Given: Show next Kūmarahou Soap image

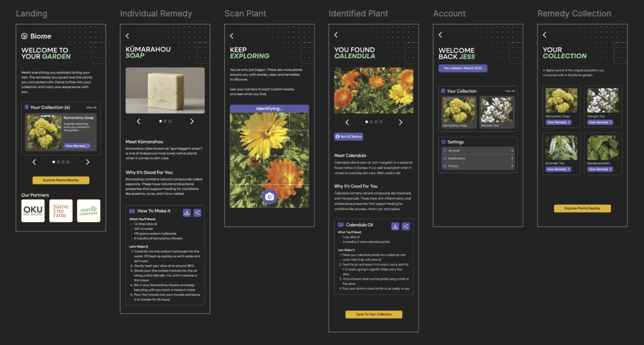Looking at the screenshot, I should [x=192, y=121].
